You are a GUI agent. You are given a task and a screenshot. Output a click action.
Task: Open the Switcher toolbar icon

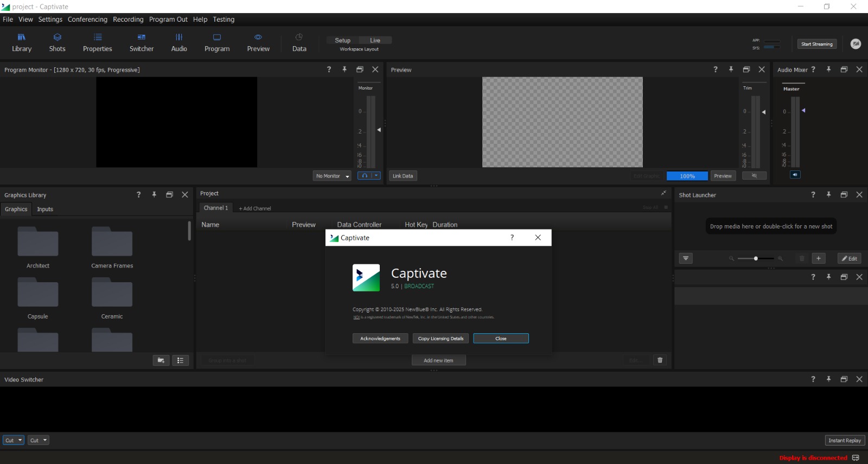pos(142,42)
